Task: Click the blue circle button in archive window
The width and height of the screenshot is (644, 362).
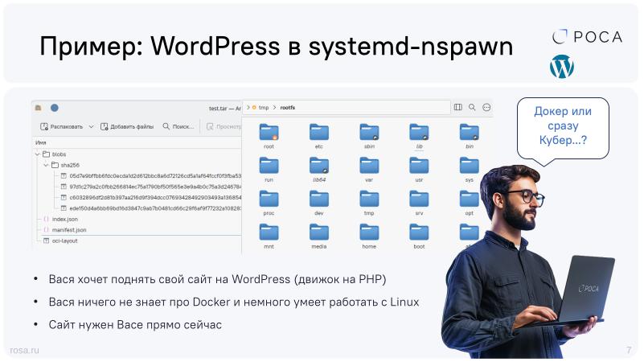Action: [x=54, y=108]
